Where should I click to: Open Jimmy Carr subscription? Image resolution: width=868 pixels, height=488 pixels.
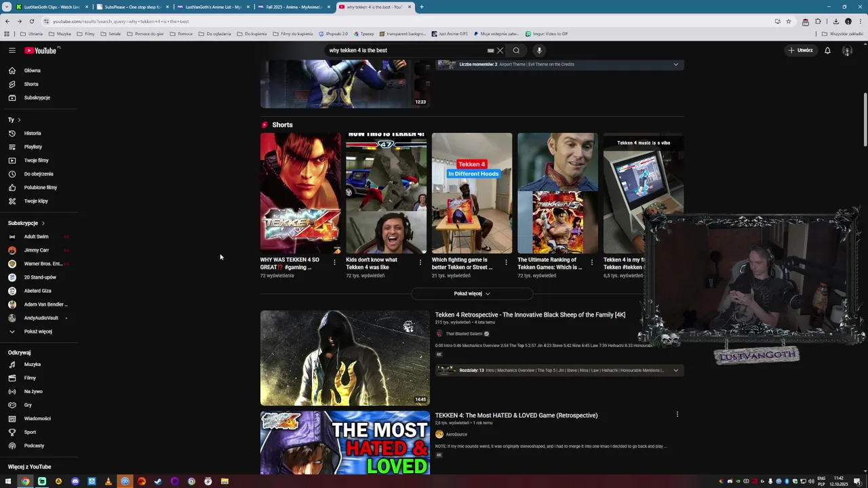click(37, 250)
